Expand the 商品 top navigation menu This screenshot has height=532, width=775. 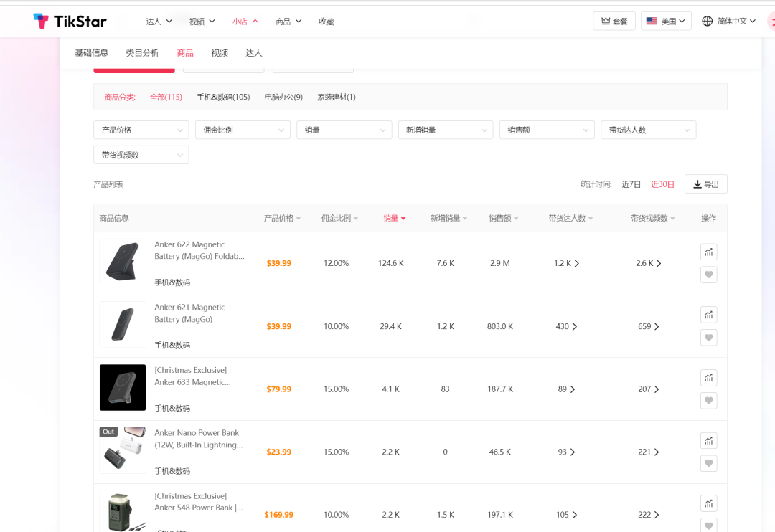[288, 22]
